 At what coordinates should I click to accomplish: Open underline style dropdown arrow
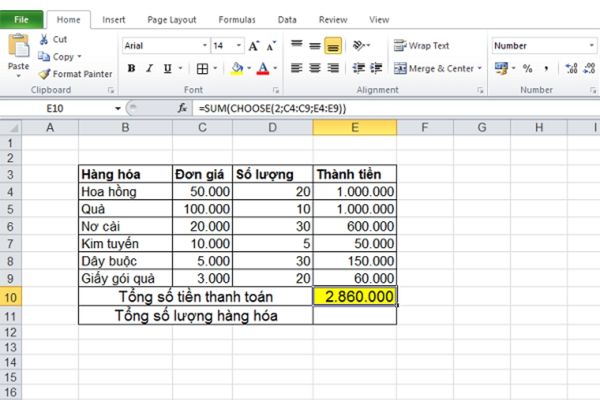pyautogui.click(x=180, y=69)
